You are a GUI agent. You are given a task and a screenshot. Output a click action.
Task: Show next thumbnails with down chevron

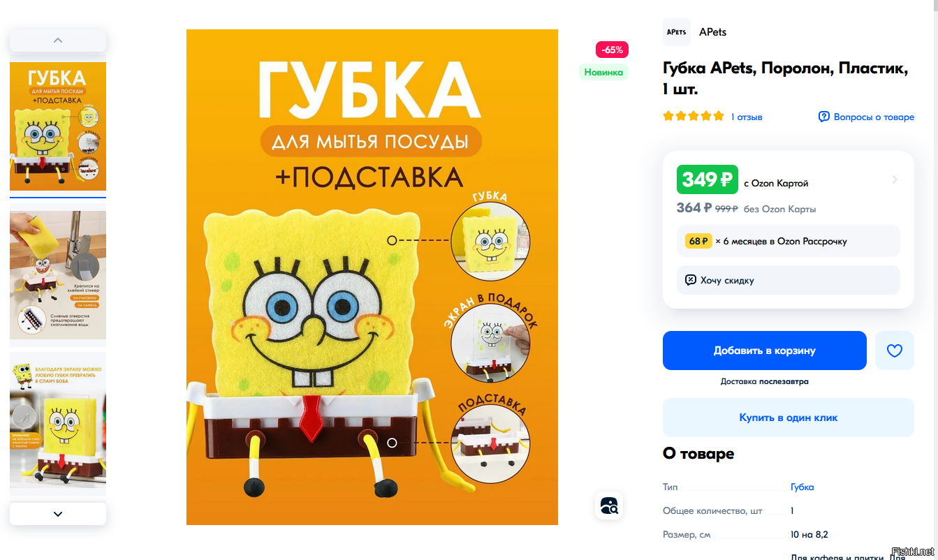pos(58,514)
